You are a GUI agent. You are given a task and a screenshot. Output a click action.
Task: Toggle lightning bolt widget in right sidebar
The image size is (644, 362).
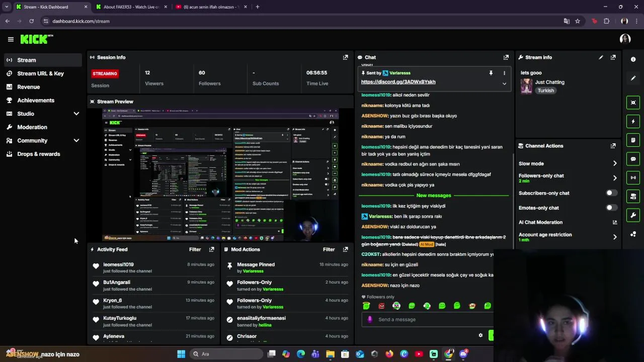tap(633, 121)
